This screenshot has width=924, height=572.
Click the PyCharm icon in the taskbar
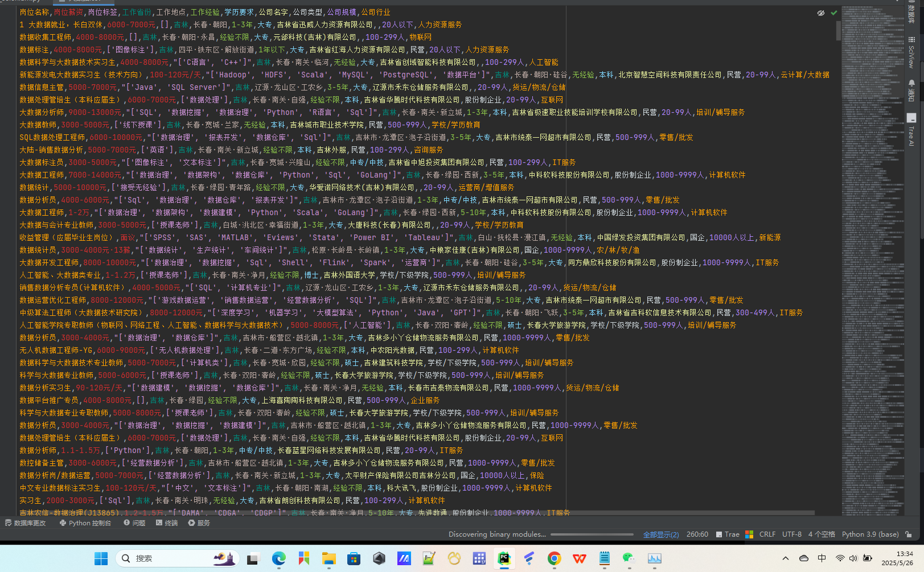[504, 559]
